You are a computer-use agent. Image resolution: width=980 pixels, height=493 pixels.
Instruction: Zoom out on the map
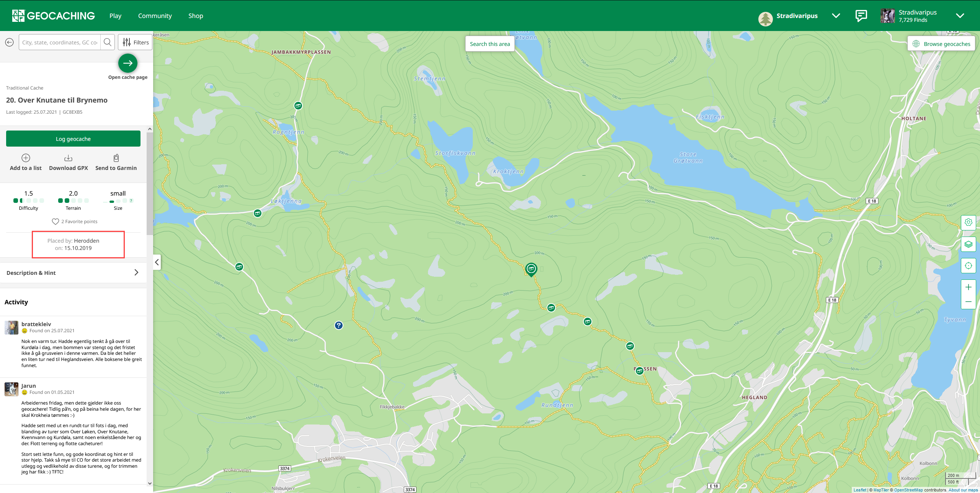click(969, 302)
